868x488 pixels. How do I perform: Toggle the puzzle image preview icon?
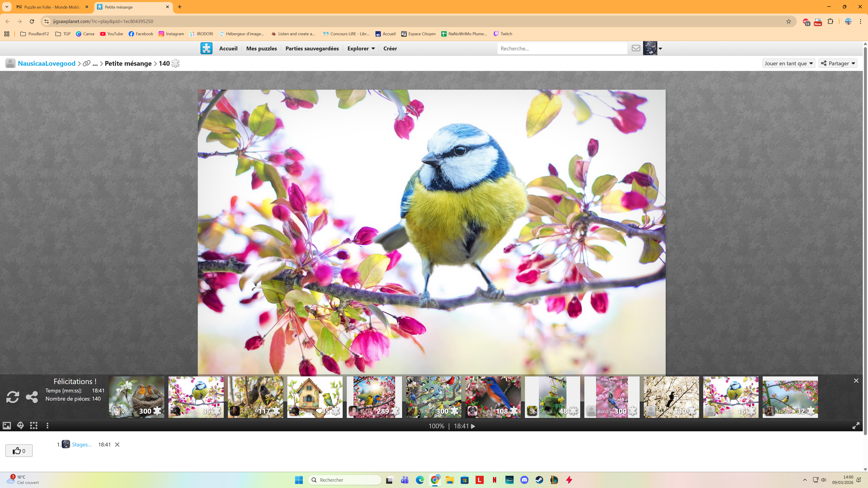(7, 426)
